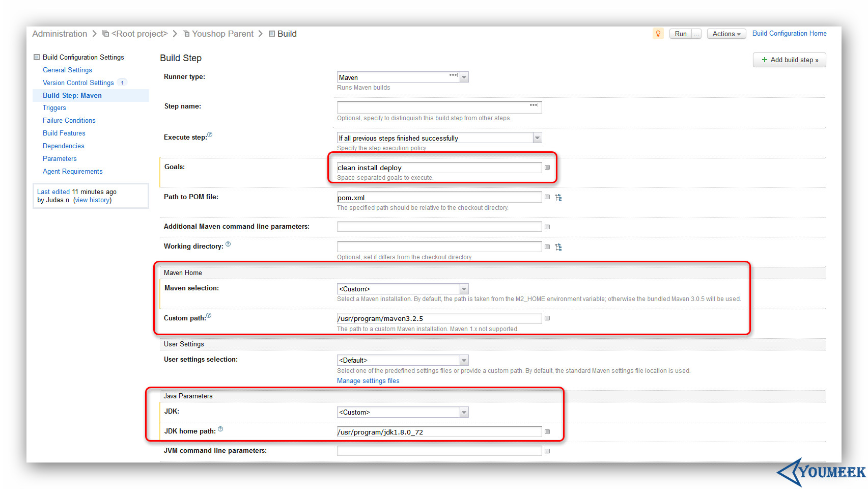Click Add build step button
Image resolution: width=868 pixels, height=489 pixels.
(x=790, y=60)
